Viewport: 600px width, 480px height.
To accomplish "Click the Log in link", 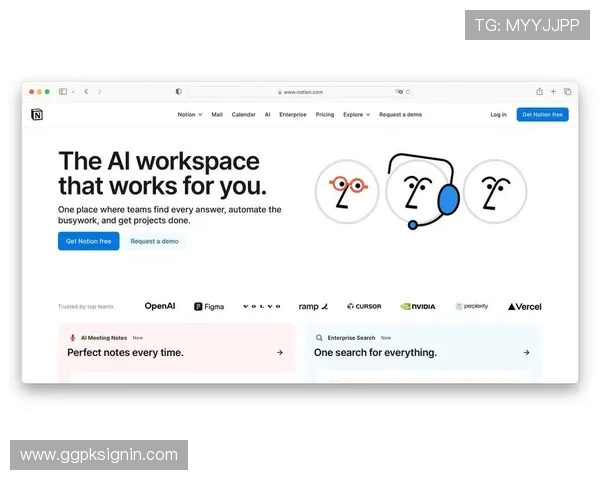I will click(498, 115).
